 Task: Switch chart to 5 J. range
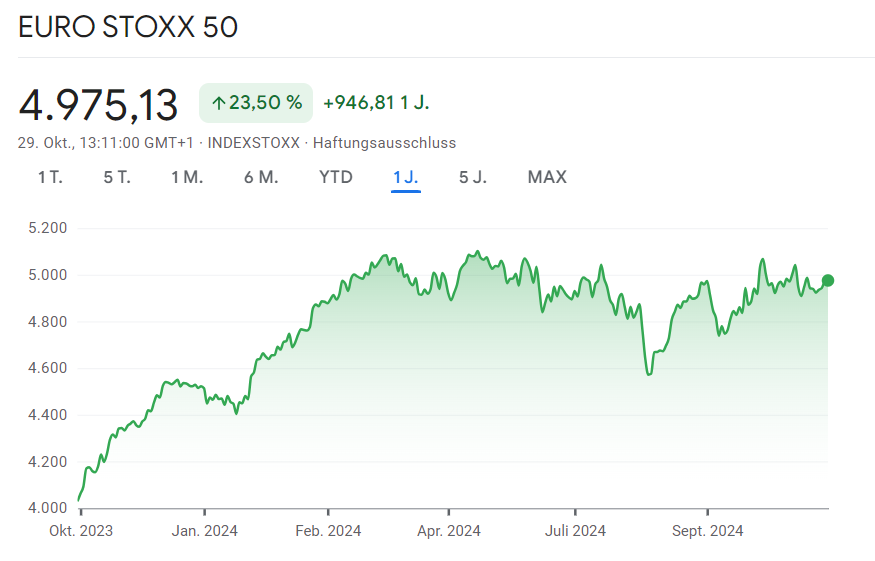473,178
